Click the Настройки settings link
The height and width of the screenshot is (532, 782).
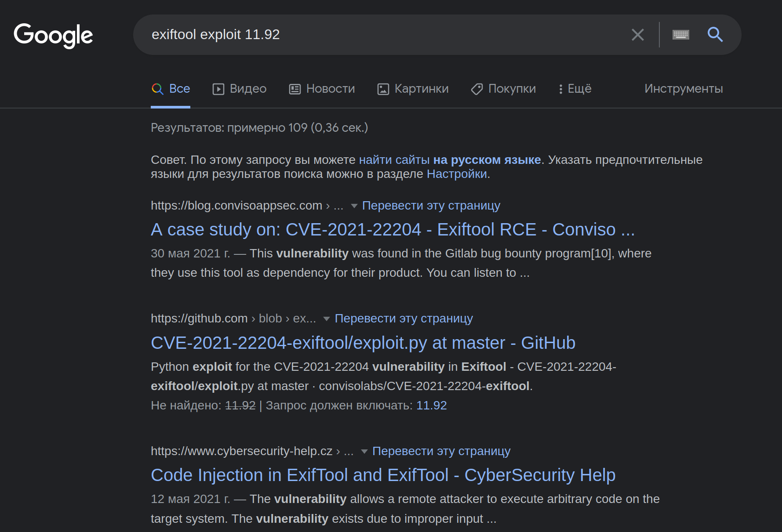457,174
